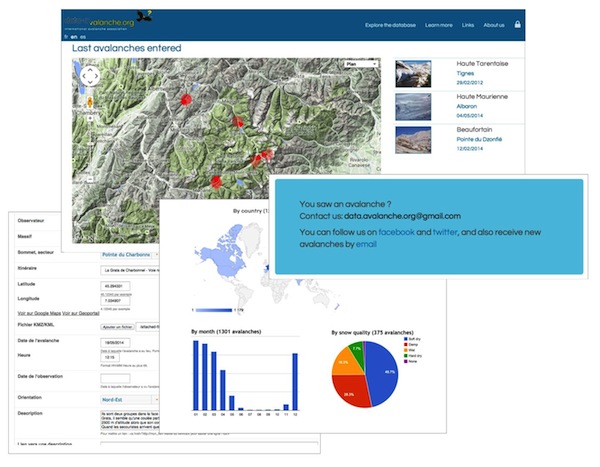
Task: Click the email subscription link
Action: click(x=366, y=244)
